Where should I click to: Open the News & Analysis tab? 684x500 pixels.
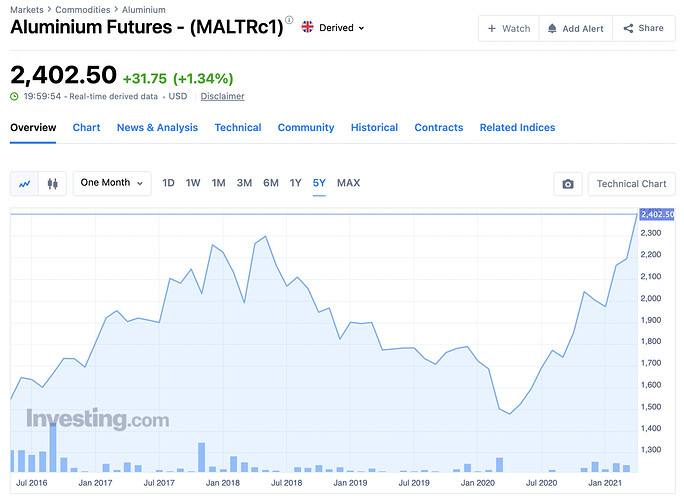157,128
